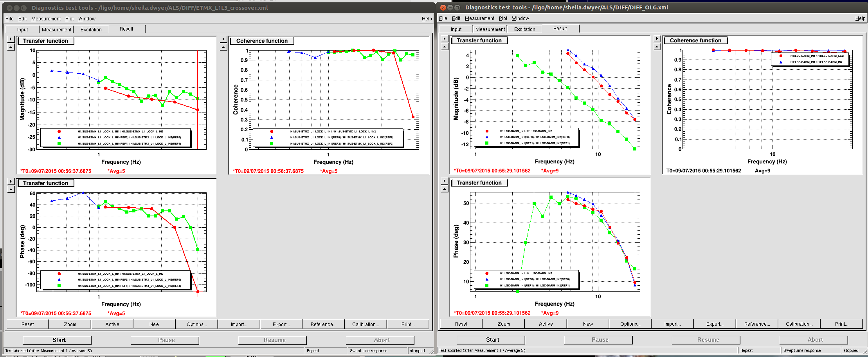
Task: Click 'Coherence function' title in crossover window
Action: [262, 41]
